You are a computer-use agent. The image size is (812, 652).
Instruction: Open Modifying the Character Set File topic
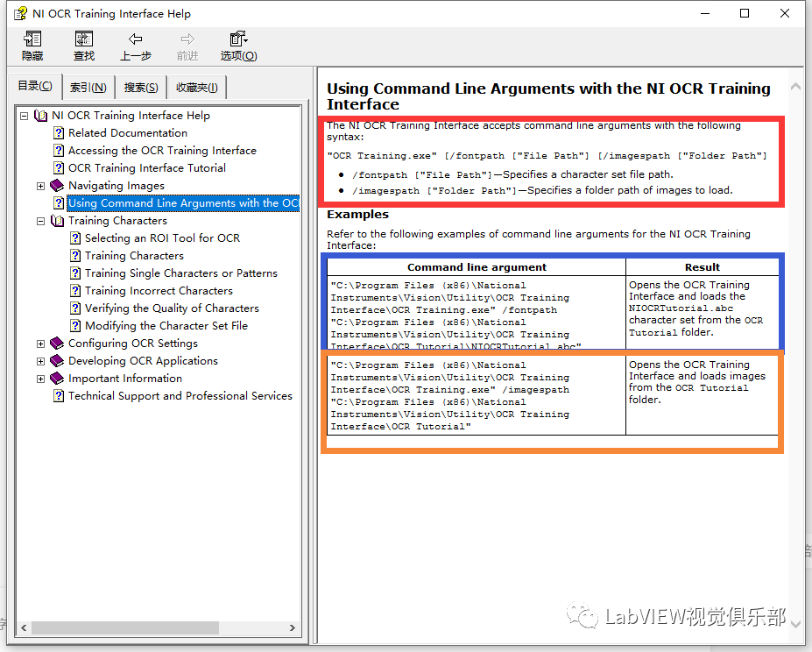point(166,325)
